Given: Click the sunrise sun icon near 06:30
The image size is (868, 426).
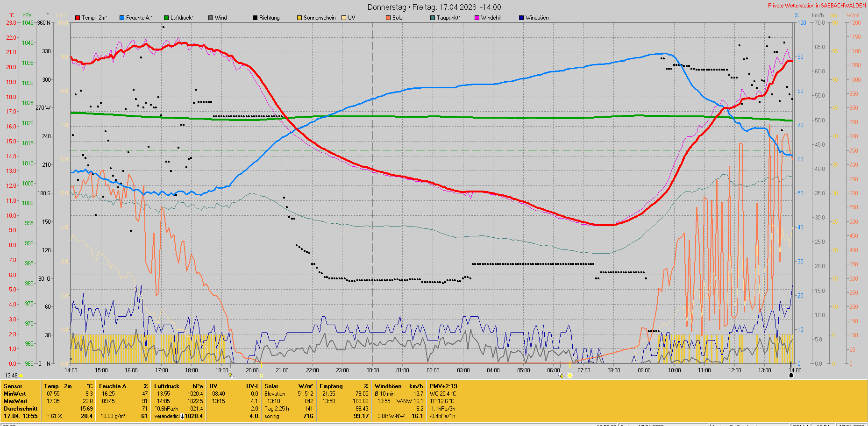Looking at the screenshot, I should pos(570,376).
